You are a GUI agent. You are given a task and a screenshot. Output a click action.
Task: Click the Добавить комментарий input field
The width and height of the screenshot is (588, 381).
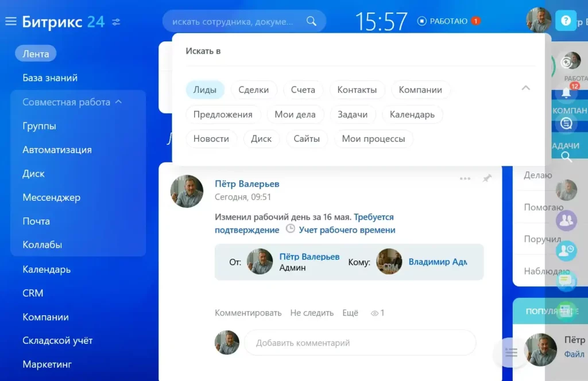click(x=360, y=343)
